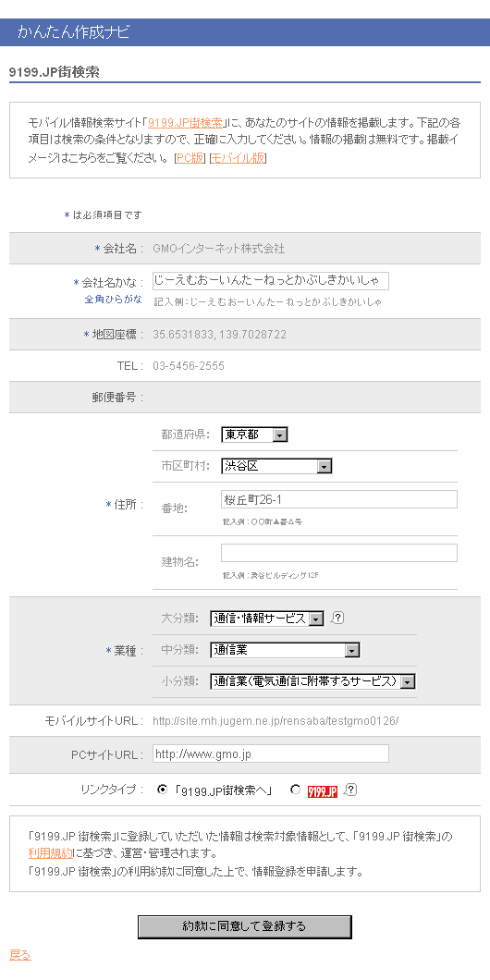
Task: Open the 利用規約 terms link
Action: point(50,853)
